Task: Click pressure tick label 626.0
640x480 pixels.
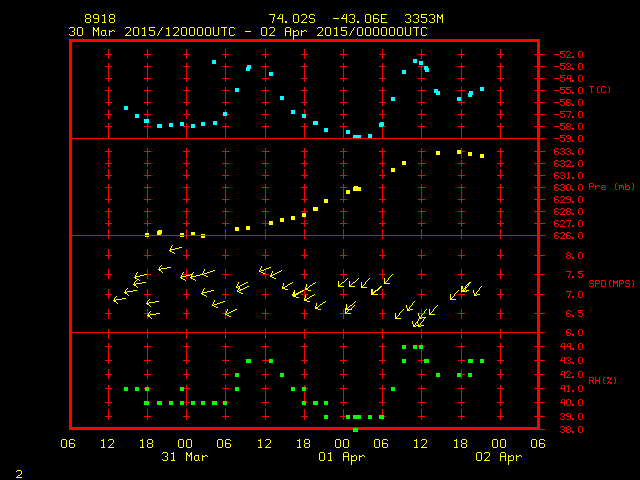Action: (x=568, y=236)
